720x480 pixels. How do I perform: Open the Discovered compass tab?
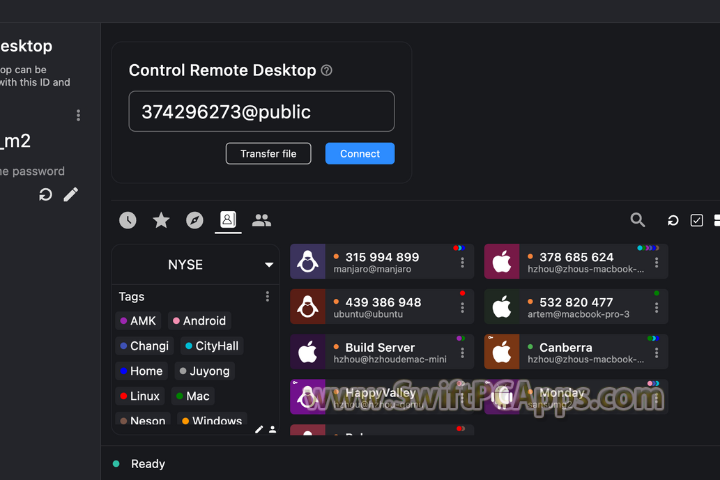click(x=195, y=220)
